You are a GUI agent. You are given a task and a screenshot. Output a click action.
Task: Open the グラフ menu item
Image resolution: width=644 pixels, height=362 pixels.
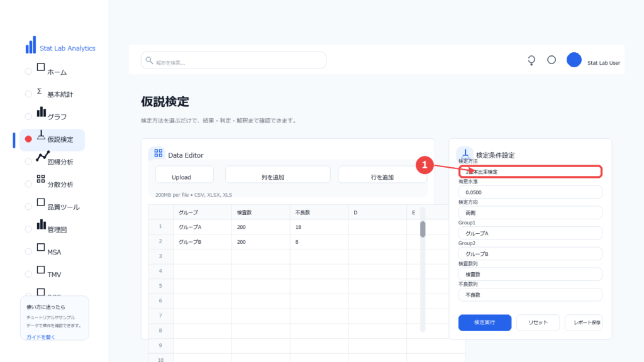57,117
